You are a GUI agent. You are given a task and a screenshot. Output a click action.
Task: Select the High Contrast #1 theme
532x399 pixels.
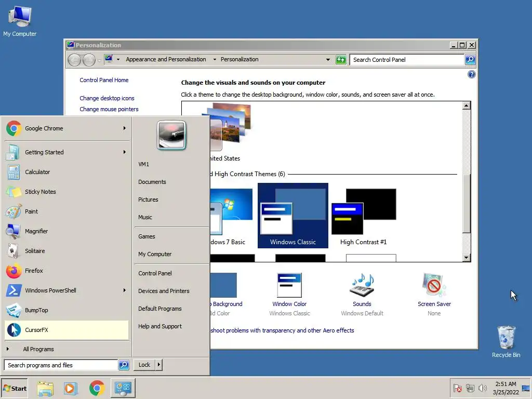tap(363, 216)
